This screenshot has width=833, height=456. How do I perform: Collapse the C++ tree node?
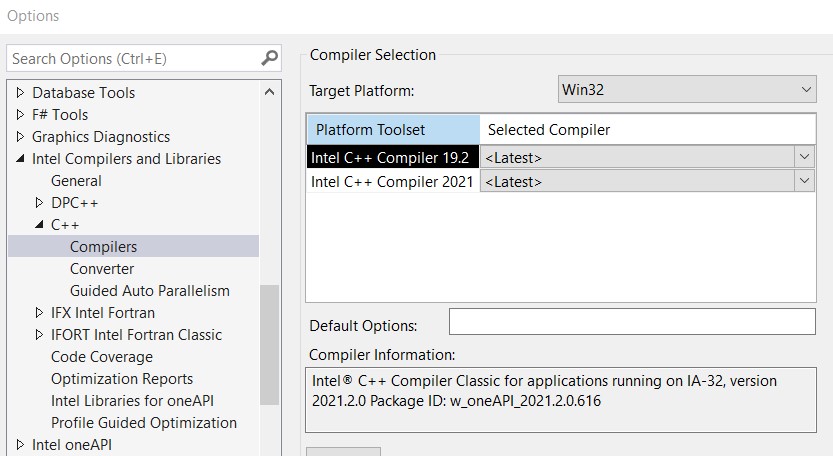pos(40,225)
